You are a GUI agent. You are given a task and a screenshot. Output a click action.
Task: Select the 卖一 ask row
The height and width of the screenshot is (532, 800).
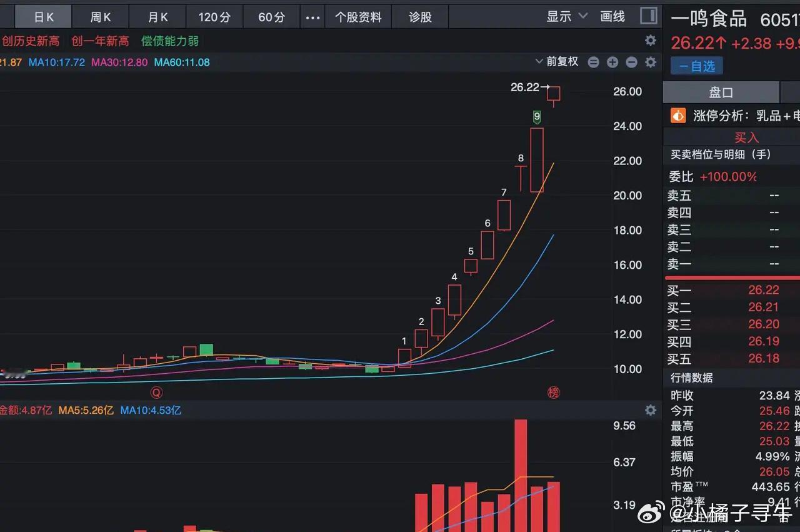coord(731,264)
